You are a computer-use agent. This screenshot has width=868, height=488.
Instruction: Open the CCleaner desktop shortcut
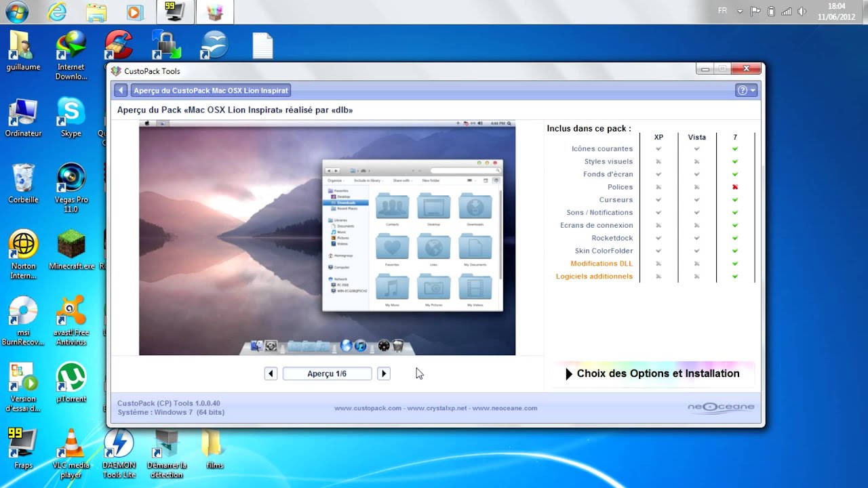119,45
